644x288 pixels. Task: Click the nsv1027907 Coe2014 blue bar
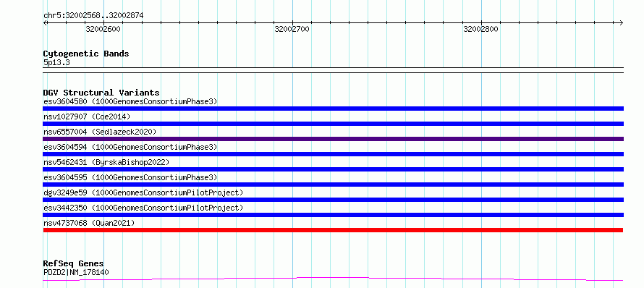(x=333, y=124)
